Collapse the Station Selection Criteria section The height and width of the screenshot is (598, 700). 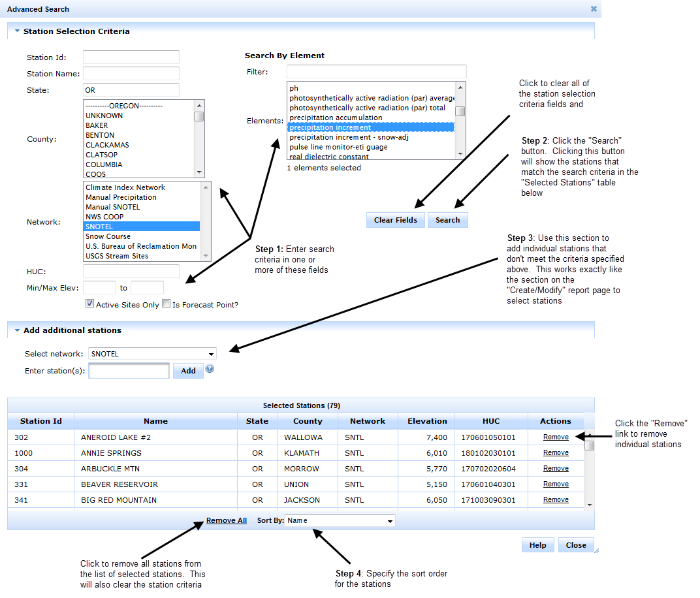pyautogui.click(x=18, y=31)
